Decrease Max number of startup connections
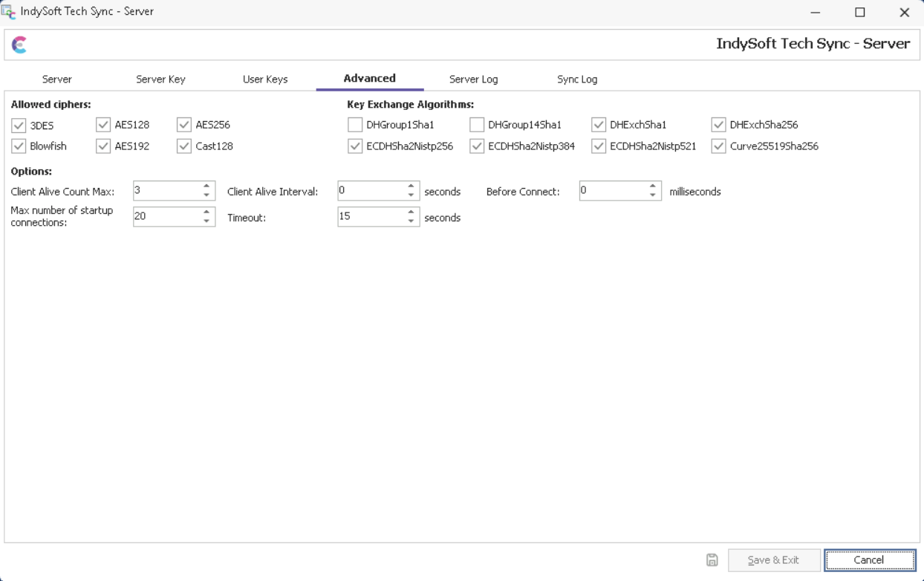Image resolution: width=924 pixels, height=581 pixels. [x=206, y=221]
